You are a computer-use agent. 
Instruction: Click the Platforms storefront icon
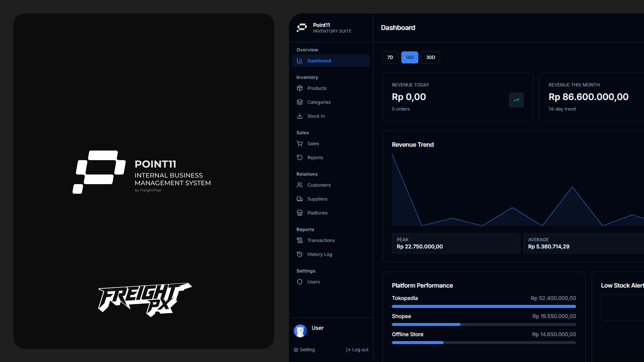tap(299, 213)
